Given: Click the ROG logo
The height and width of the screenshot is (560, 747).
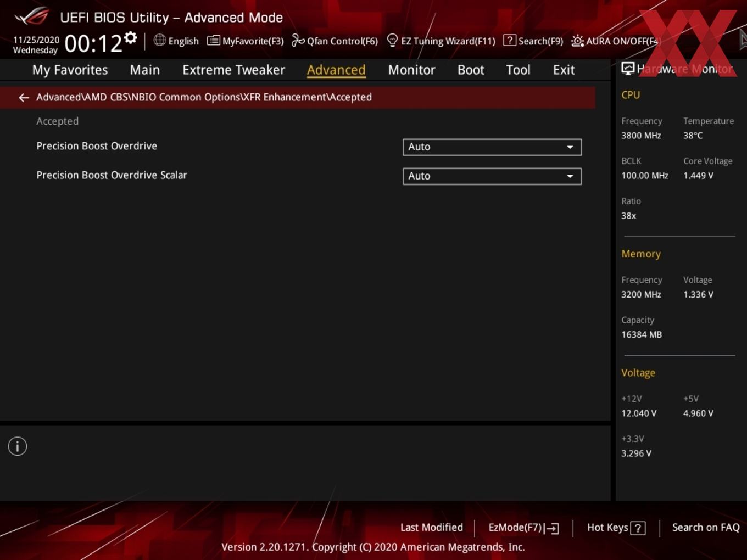Looking at the screenshot, I should 32,16.
